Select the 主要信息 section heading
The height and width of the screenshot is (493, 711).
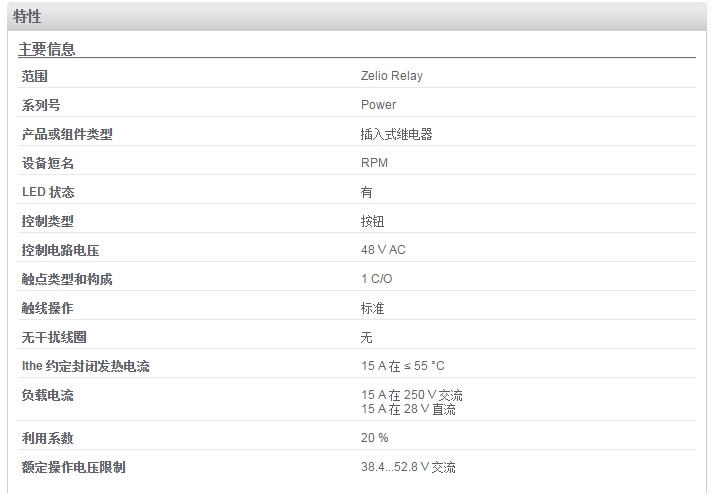(x=47, y=49)
